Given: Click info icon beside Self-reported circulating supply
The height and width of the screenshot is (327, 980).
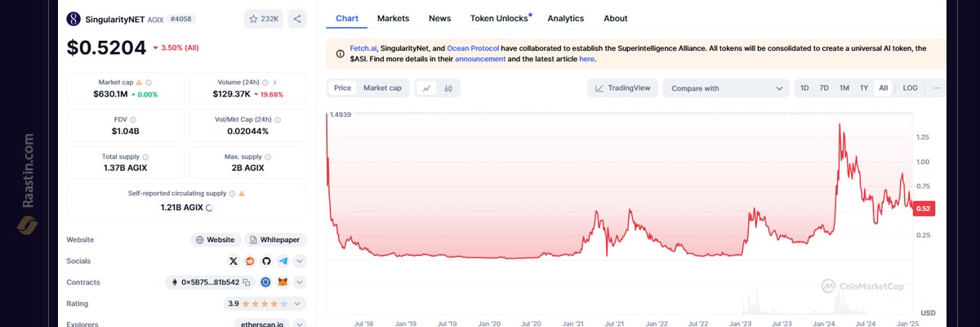Looking at the screenshot, I should click(x=232, y=194).
